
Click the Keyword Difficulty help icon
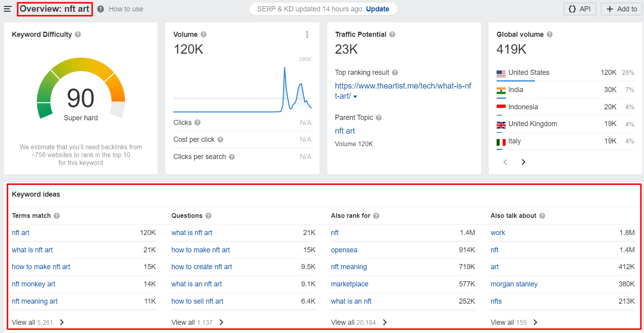pyautogui.click(x=78, y=34)
